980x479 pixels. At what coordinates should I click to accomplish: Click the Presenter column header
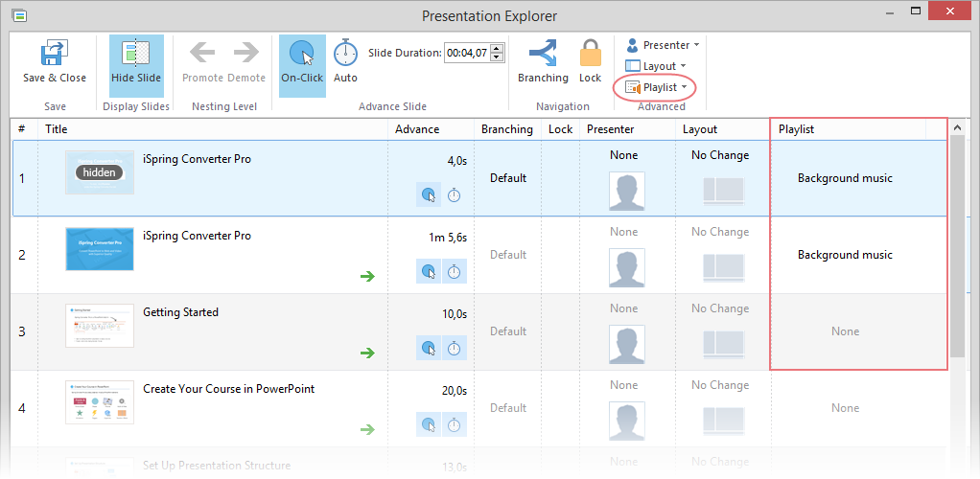tap(627, 129)
